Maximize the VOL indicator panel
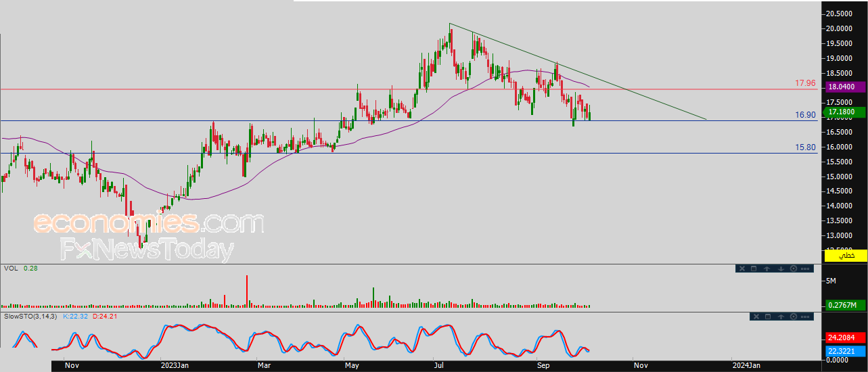The width and height of the screenshot is (868, 372). point(754,269)
